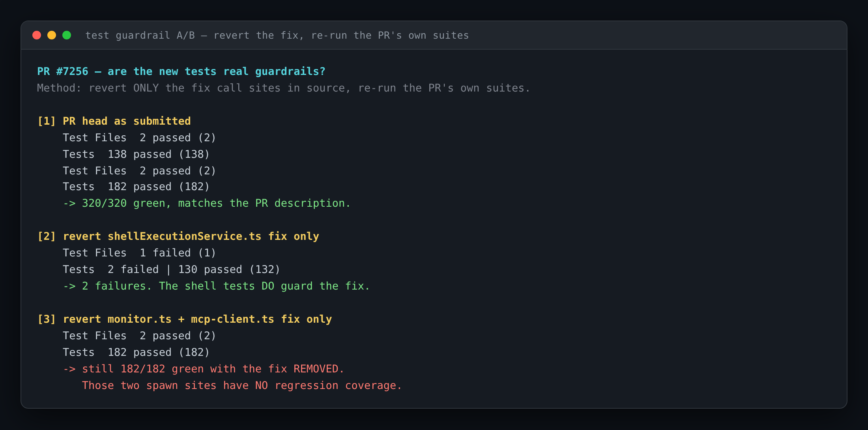Select the '[3] revert monitor.ts + mcp-client.ts' heading
This screenshot has height=430, width=868.
pyautogui.click(x=184, y=319)
